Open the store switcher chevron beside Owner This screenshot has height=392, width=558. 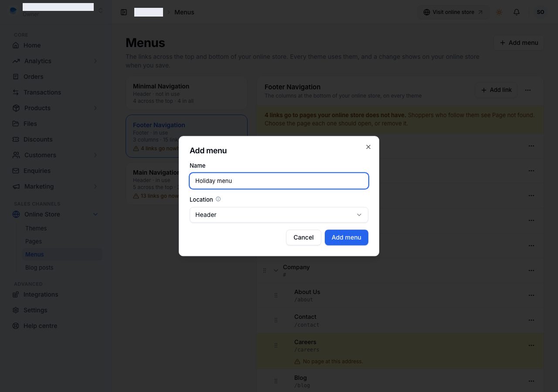(x=101, y=10)
